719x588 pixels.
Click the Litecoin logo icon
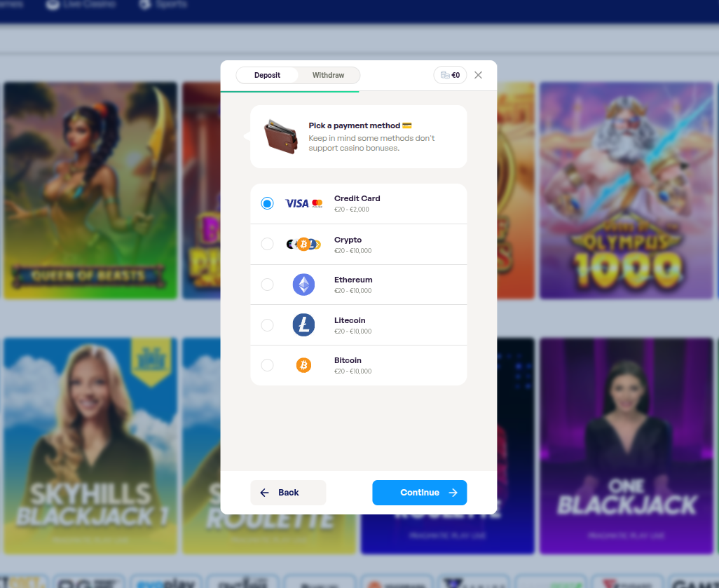(303, 325)
